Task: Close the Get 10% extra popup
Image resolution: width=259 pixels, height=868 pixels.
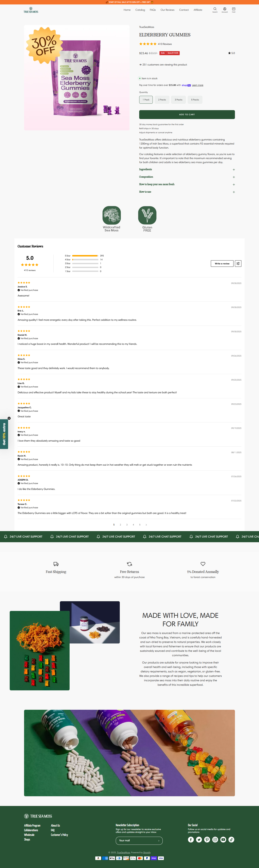Action: [x=9, y=418]
